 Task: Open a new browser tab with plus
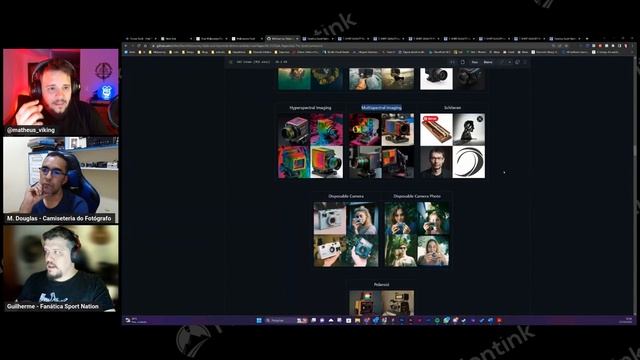[x=586, y=39]
